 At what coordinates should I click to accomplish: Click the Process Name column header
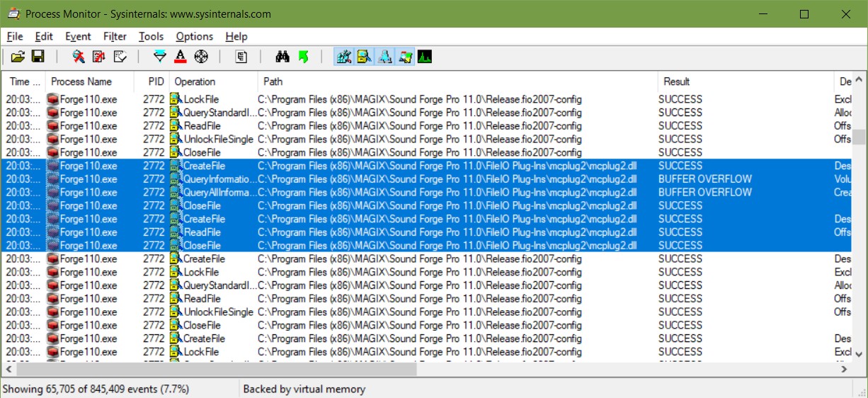click(x=88, y=81)
